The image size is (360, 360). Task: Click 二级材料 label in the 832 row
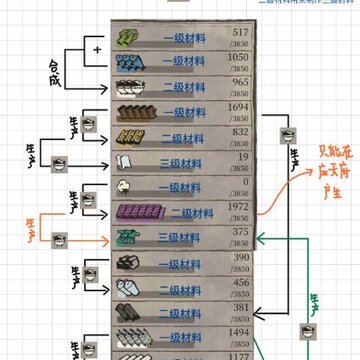(x=183, y=138)
